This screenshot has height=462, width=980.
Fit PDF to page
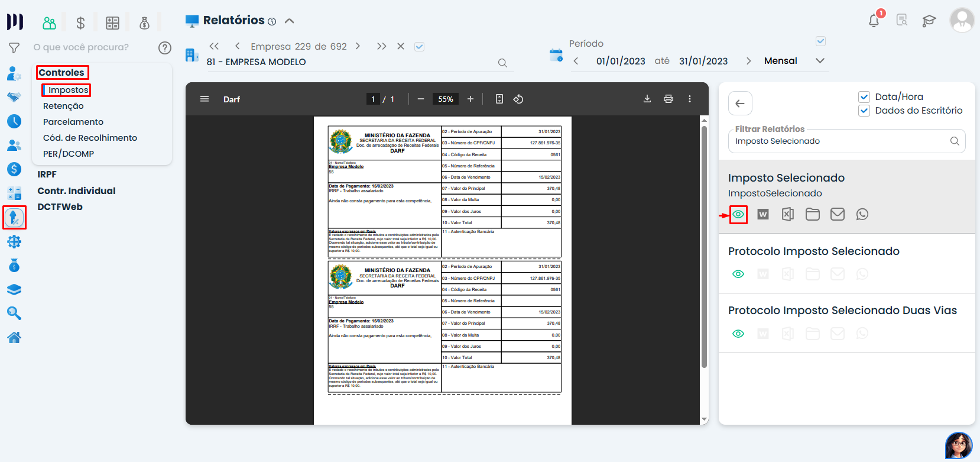click(x=499, y=99)
